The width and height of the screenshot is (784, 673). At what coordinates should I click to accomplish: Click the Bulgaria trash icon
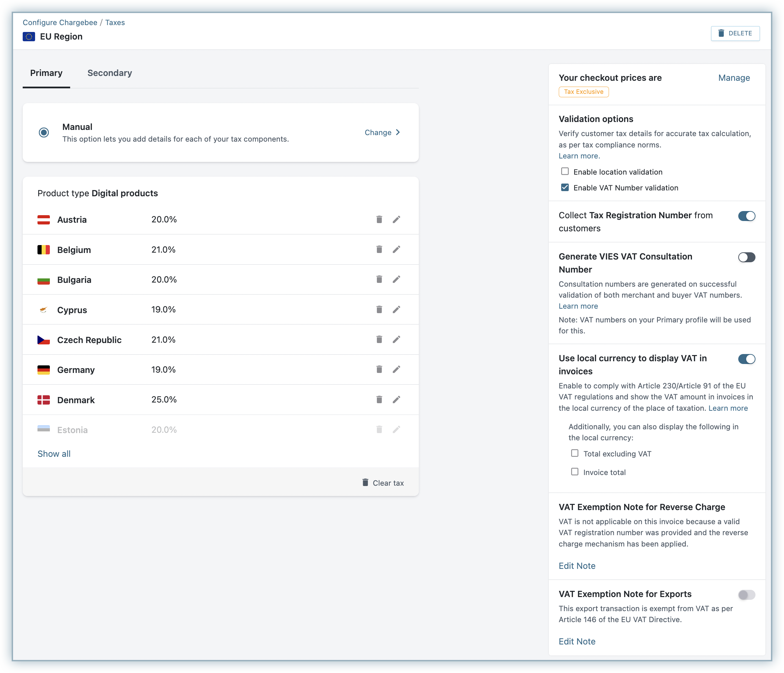point(379,279)
